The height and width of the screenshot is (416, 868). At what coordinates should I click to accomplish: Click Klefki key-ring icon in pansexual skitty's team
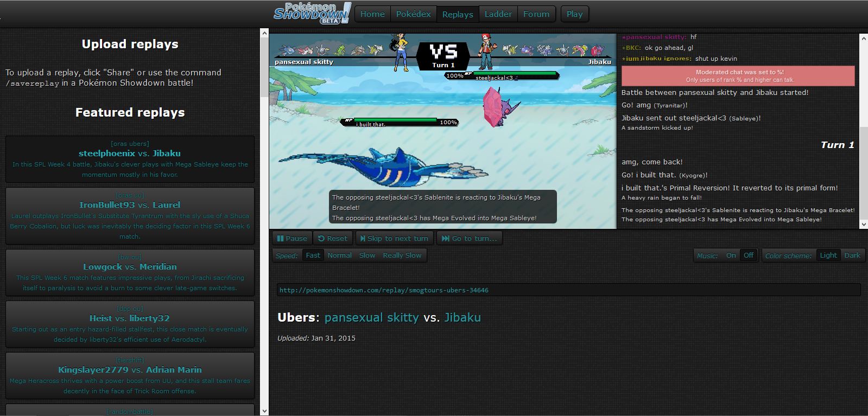(322, 50)
